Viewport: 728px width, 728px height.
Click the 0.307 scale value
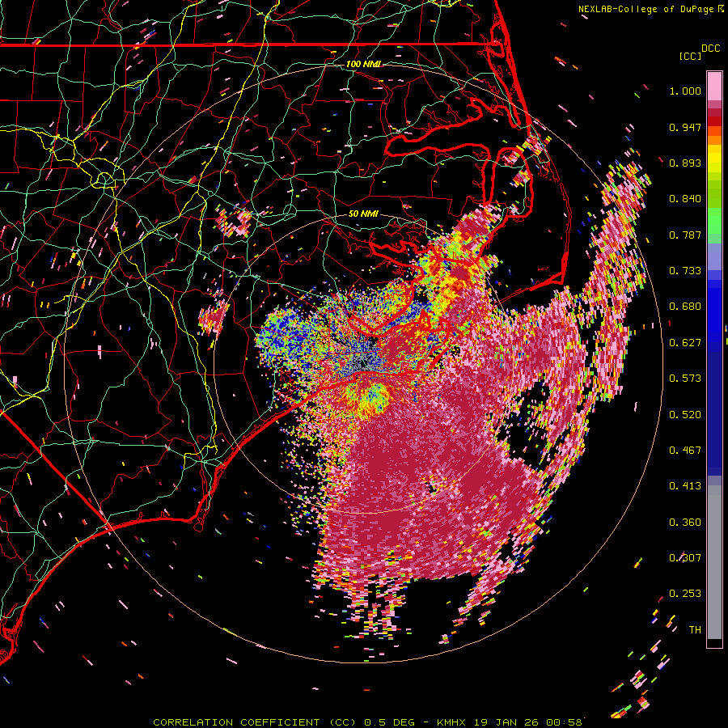pyautogui.click(x=685, y=558)
